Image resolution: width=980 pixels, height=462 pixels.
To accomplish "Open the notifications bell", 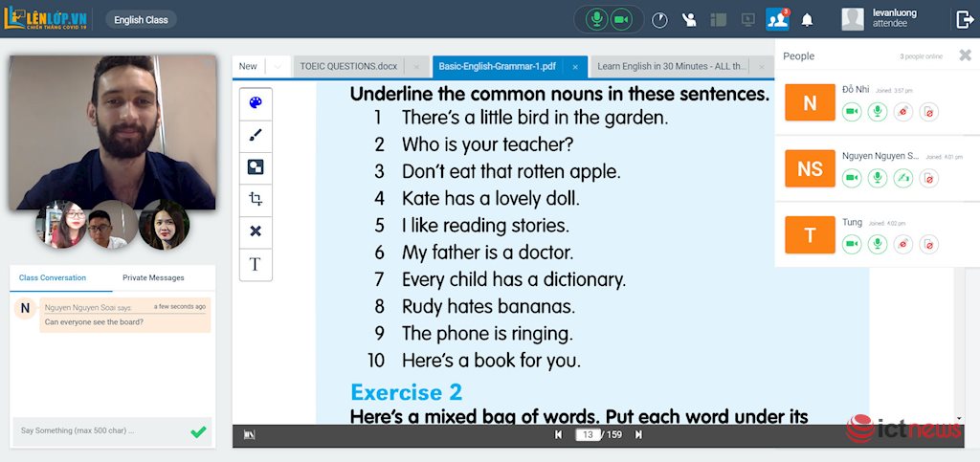I will [x=807, y=19].
